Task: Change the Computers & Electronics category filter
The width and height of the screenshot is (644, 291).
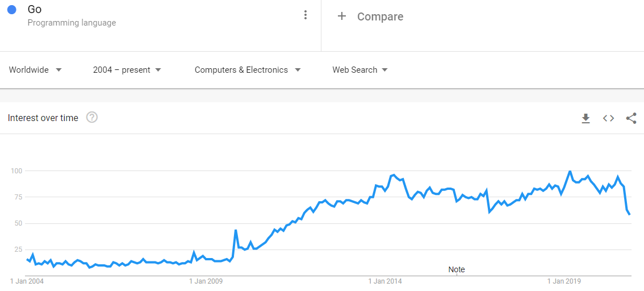Action: tap(248, 70)
